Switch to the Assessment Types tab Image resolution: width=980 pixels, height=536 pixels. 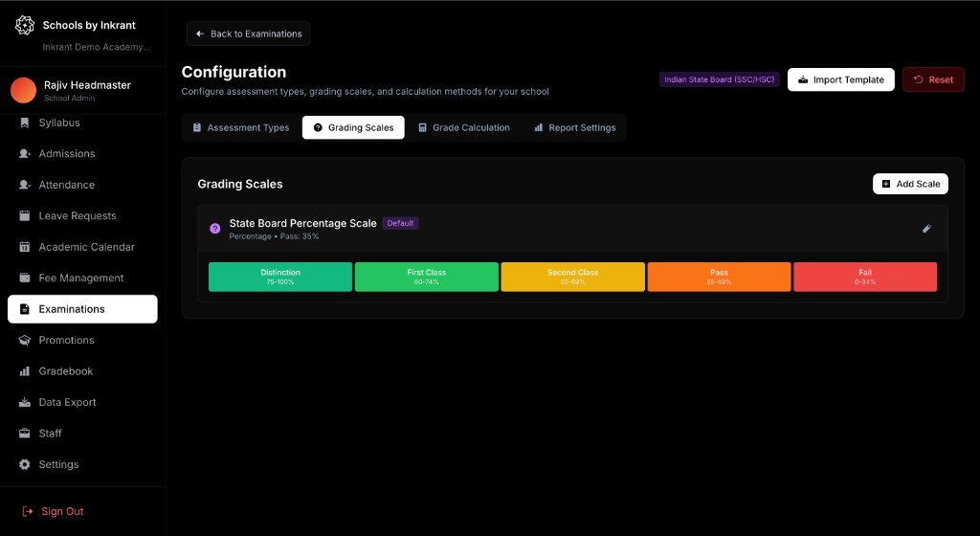pos(240,127)
